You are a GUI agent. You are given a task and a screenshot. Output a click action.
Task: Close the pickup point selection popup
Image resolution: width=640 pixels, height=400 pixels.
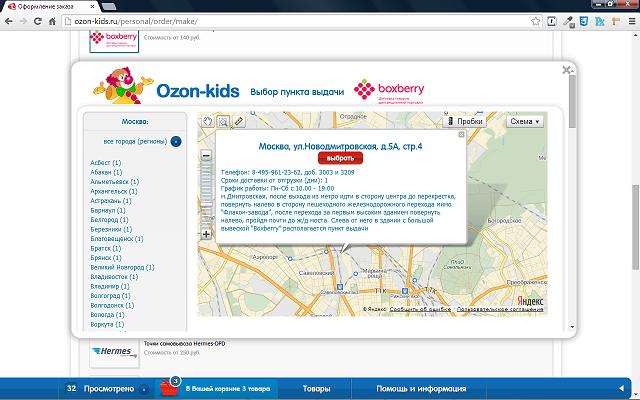[566, 70]
